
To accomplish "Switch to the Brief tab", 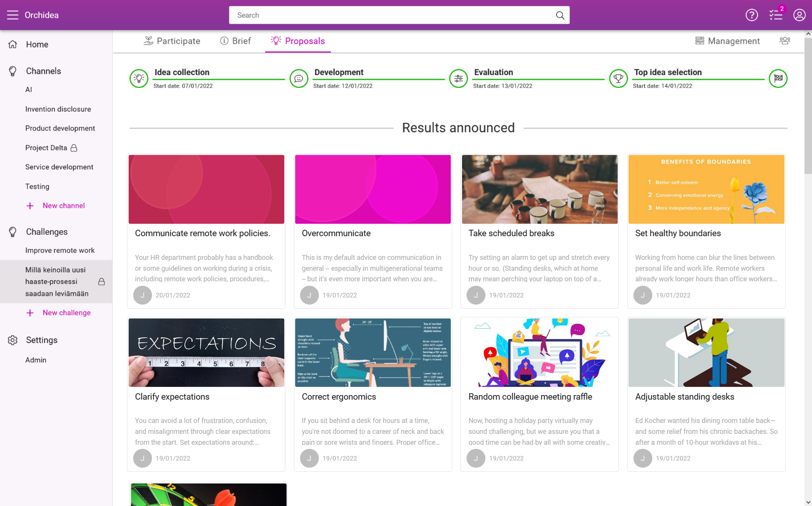I will coord(235,41).
